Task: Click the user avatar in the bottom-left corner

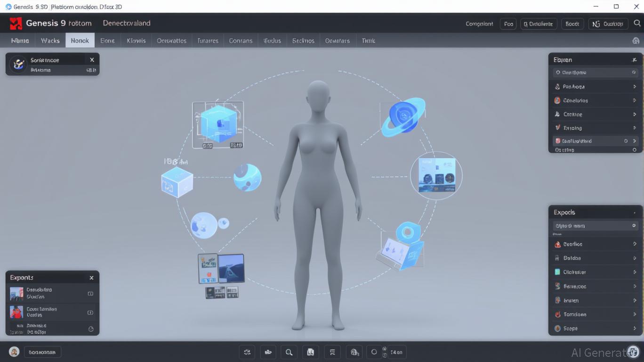Action: [x=14, y=352]
